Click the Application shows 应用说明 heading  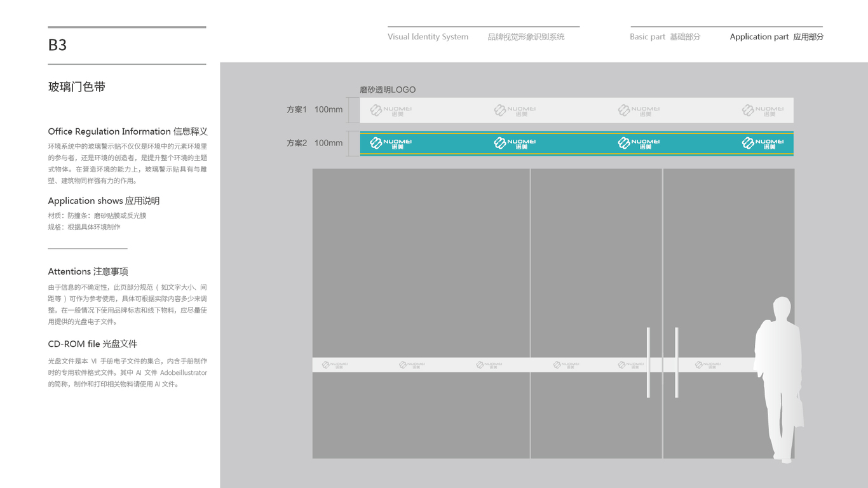pos(104,201)
